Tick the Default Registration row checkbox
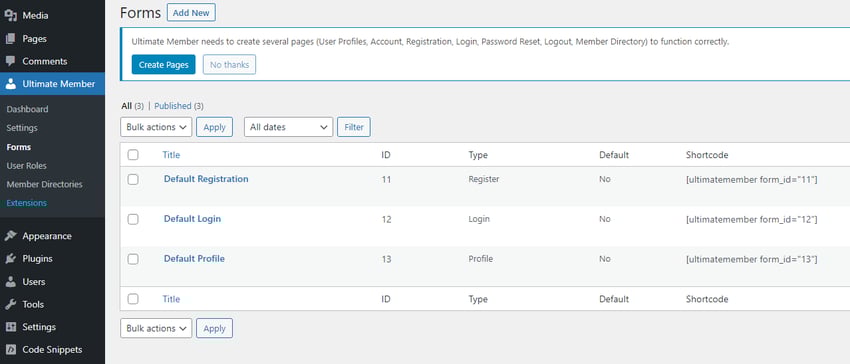Screen dimensions: 850x364 (133, 180)
